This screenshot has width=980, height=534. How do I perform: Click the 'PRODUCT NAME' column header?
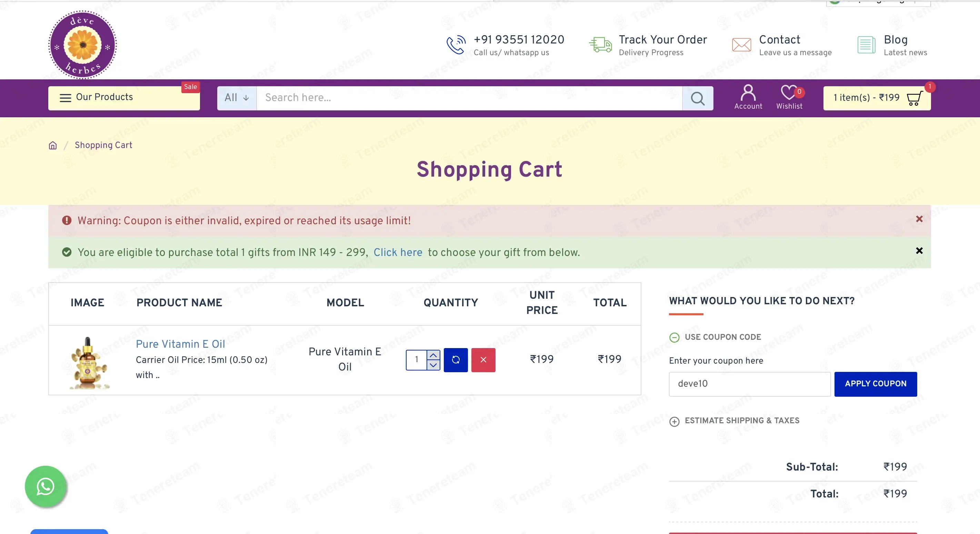[x=179, y=303]
